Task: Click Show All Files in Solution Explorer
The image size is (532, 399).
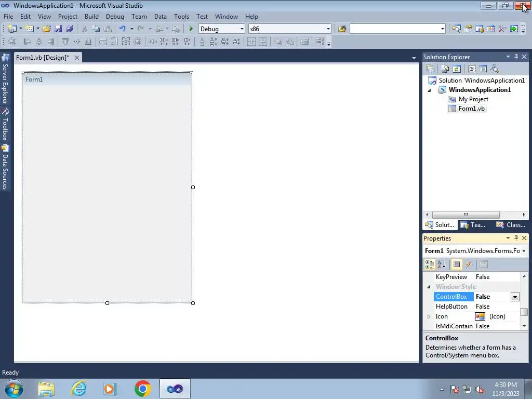Action: 445,69
